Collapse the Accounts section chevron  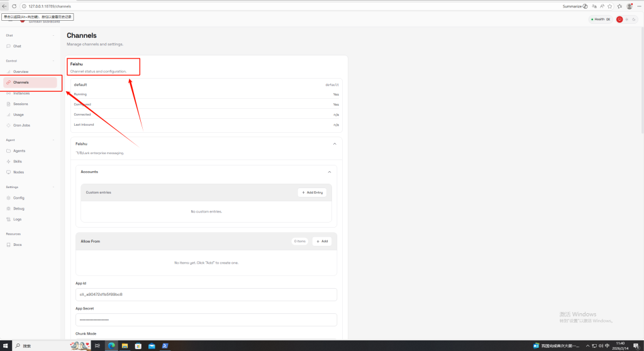point(329,172)
